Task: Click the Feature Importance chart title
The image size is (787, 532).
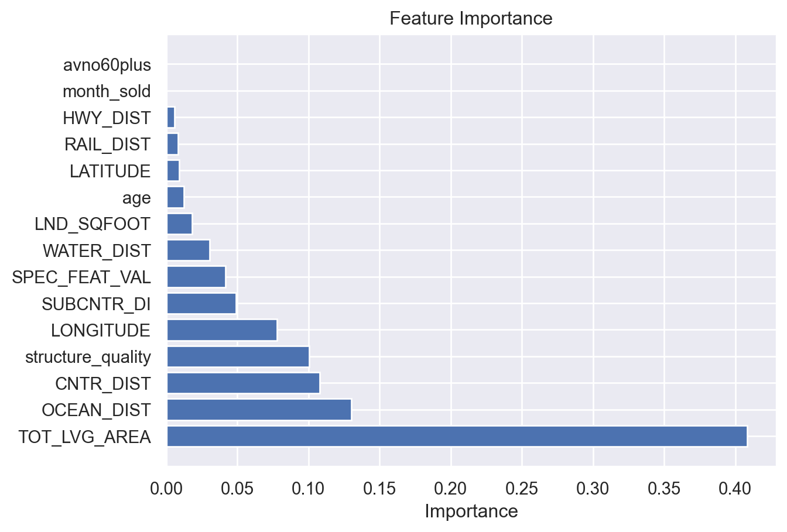Action: click(471, 19)
